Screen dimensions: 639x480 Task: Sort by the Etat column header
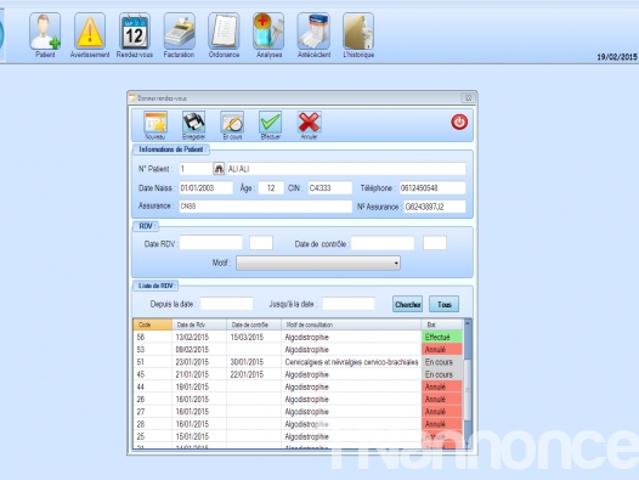[x=442, y=325]
